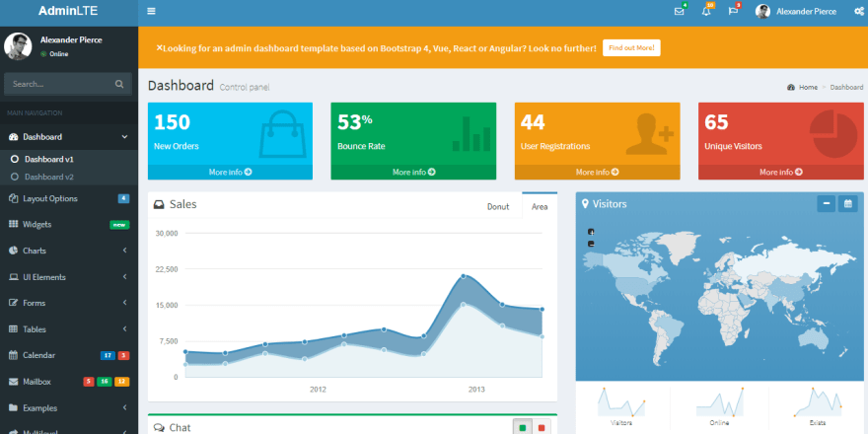This screenshot has height=434, width=868.
Task: Open More info on Unique Visitors card
Action: pyautogui.click(x=780, y=173)
